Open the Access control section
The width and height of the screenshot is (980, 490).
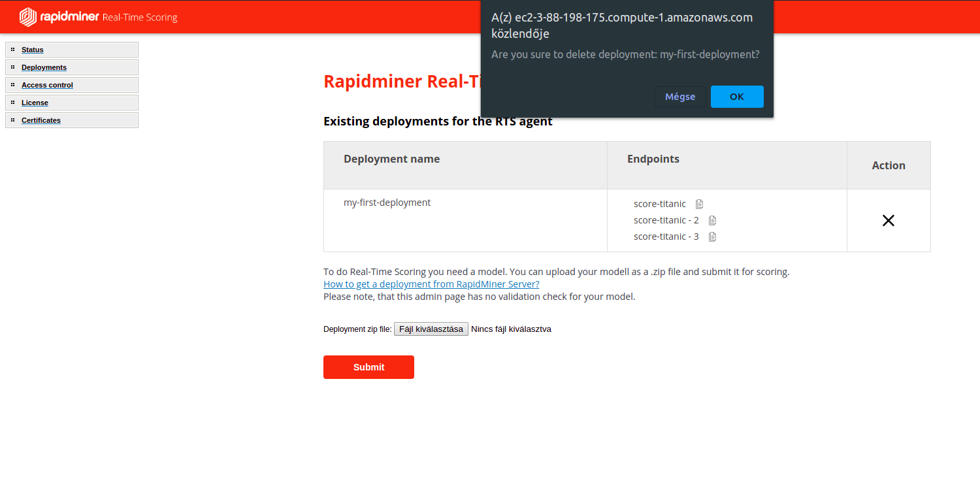coord(47,85)
